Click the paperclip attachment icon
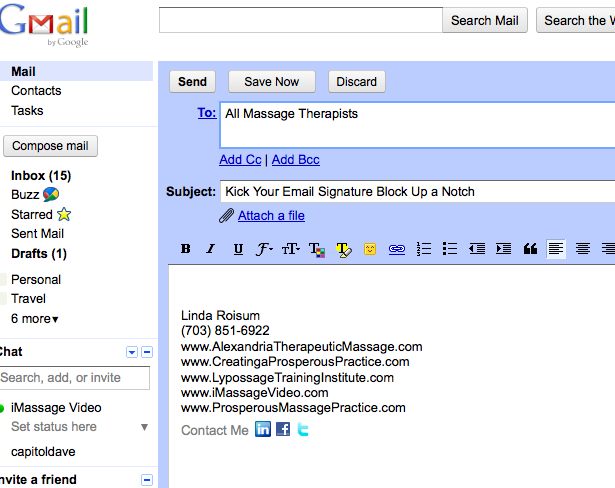615x488 pixels. click(226, 215)
